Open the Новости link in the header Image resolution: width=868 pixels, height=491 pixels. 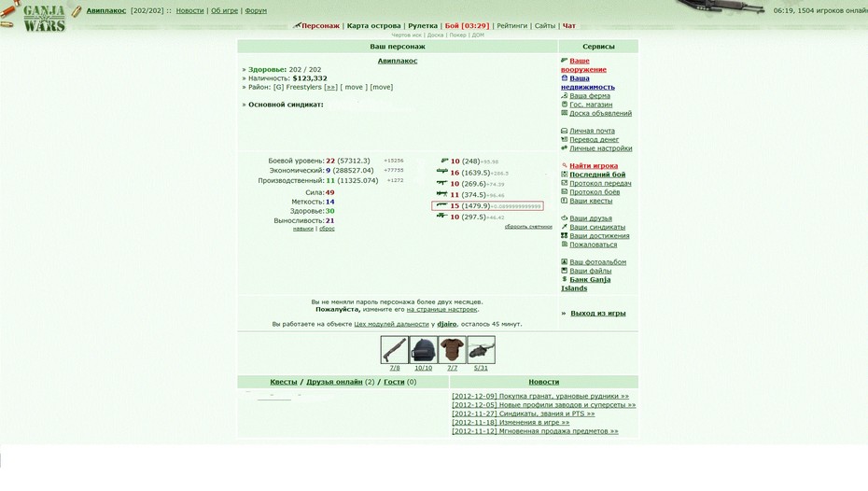point(189,10)
